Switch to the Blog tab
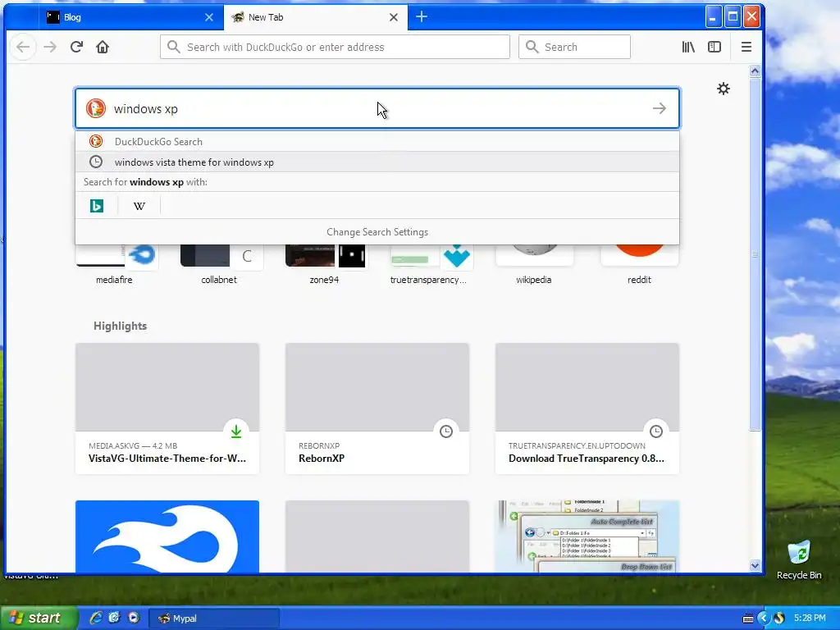This screenshot has height=630, width=840. click(130, 17)
